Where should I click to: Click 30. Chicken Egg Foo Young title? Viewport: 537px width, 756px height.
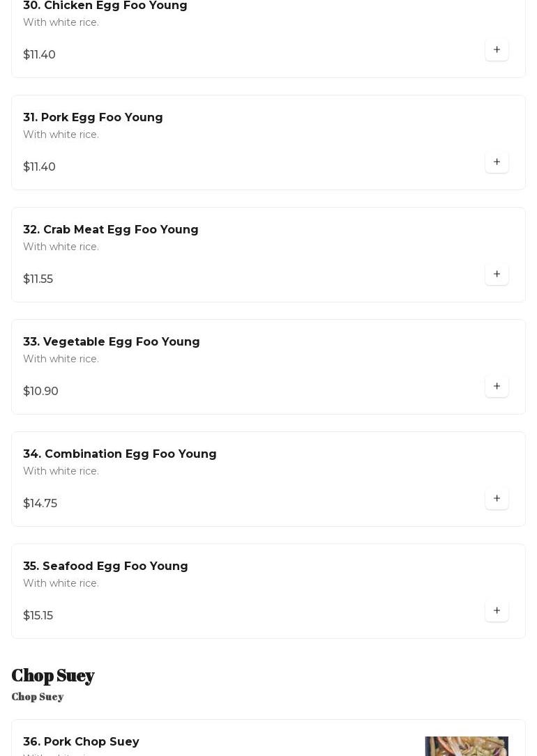click(105, 6)
